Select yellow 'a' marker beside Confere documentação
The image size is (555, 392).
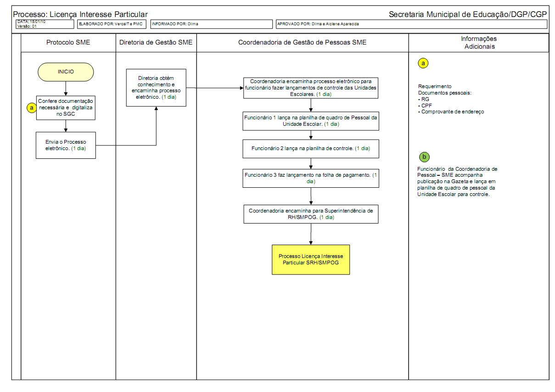(x=31, y=107)
